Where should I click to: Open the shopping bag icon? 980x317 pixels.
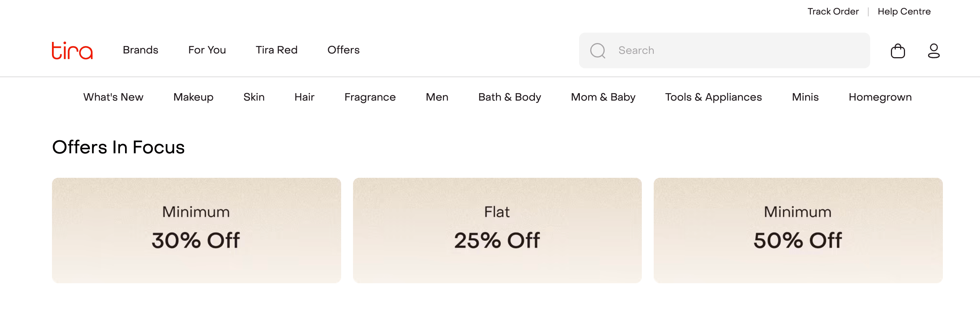pyautogui.click(x=898, y=50)
